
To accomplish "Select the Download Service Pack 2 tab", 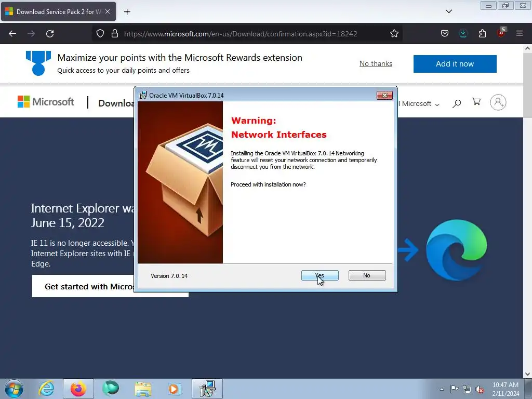I will pos(58,11).
